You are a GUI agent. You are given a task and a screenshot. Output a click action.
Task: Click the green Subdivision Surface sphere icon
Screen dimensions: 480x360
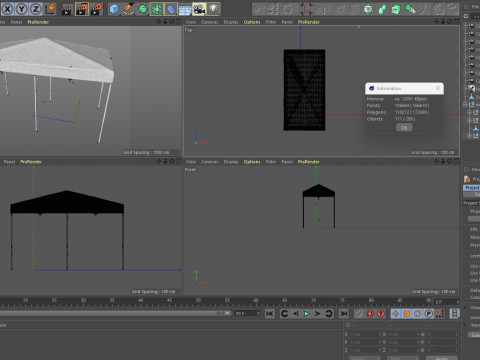point(143,9)
